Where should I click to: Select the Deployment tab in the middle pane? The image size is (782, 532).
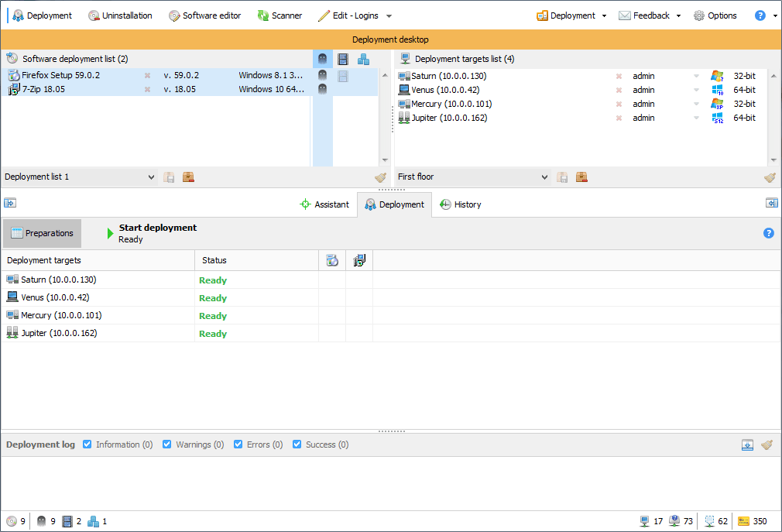[x=395, y=204]
